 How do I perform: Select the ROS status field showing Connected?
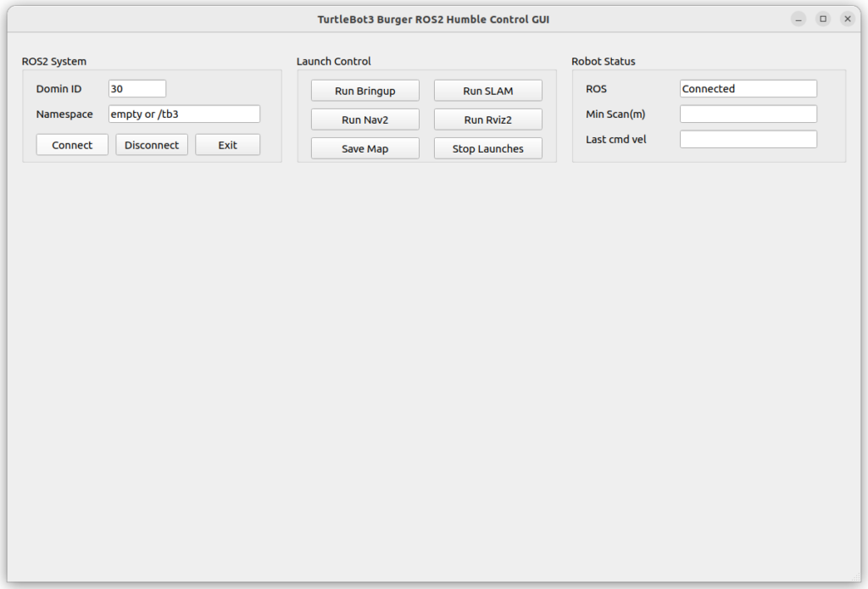748,89
